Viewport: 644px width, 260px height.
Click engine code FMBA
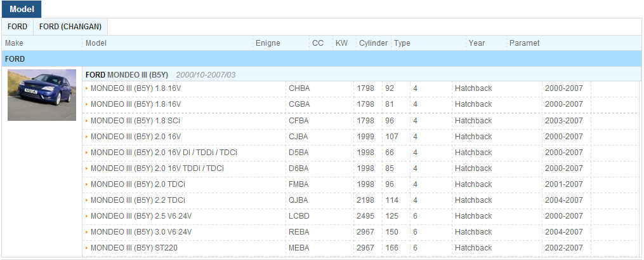(299, 184)
